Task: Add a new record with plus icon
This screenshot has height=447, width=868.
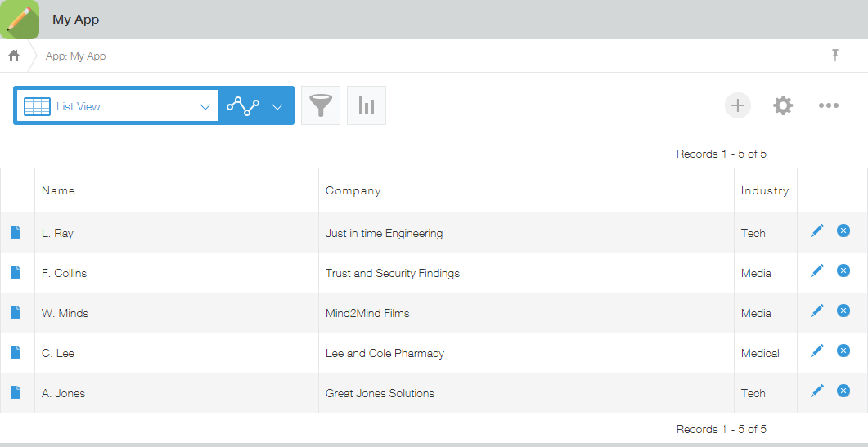Action: pyautogui.click(x=737, y=105)
